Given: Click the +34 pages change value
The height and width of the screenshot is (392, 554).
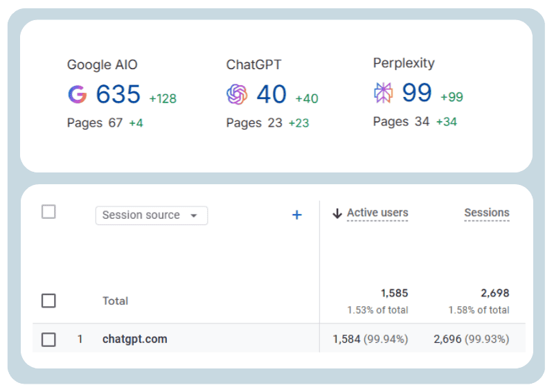Looking at the screenshot, I should tap(447, 122).
